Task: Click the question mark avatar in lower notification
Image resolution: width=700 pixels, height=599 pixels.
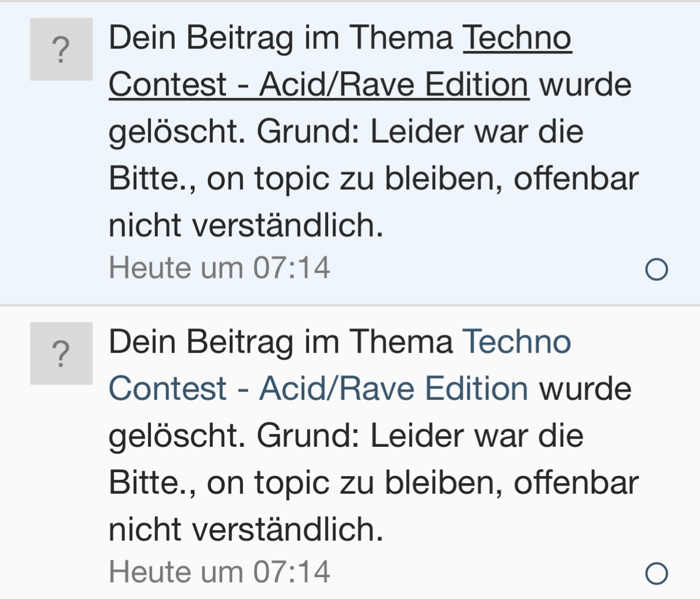Action: (61, 354)
